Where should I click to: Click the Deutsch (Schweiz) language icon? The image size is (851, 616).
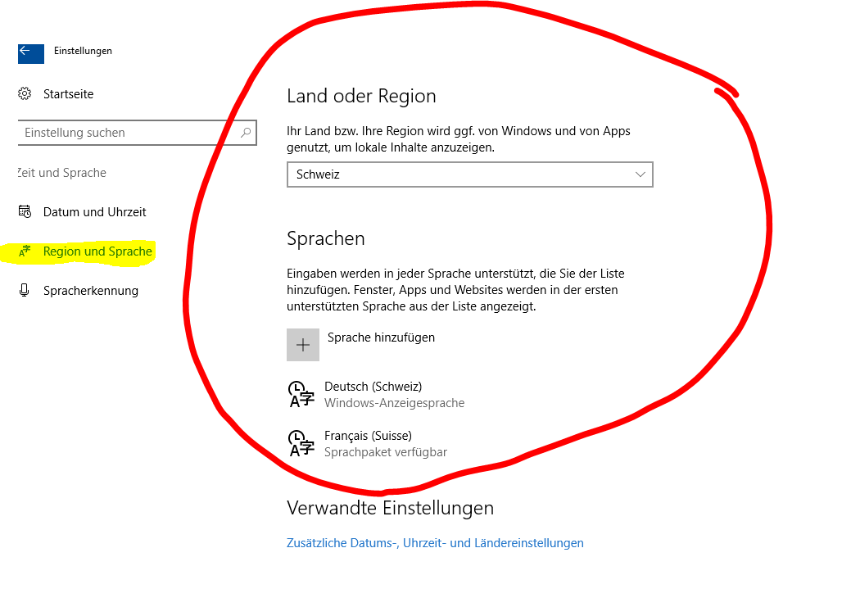coord(301,394)
